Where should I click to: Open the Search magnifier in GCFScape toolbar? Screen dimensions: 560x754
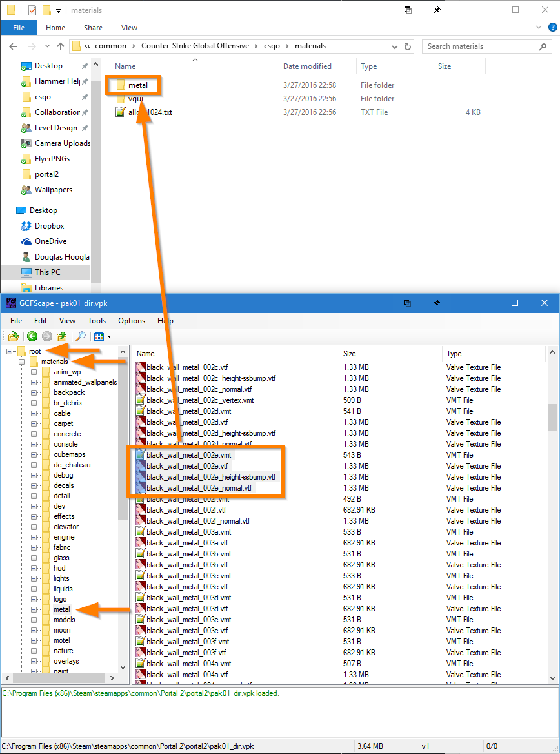81,336
